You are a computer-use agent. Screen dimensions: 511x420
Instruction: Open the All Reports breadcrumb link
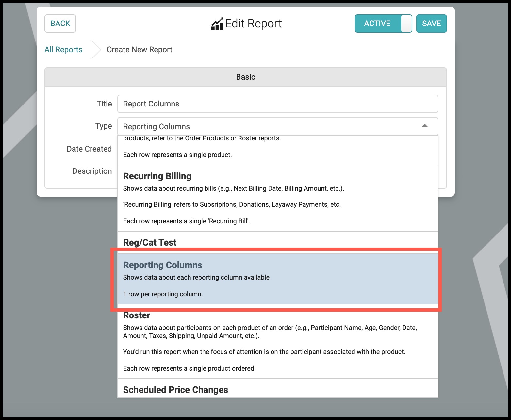(63, 50)
